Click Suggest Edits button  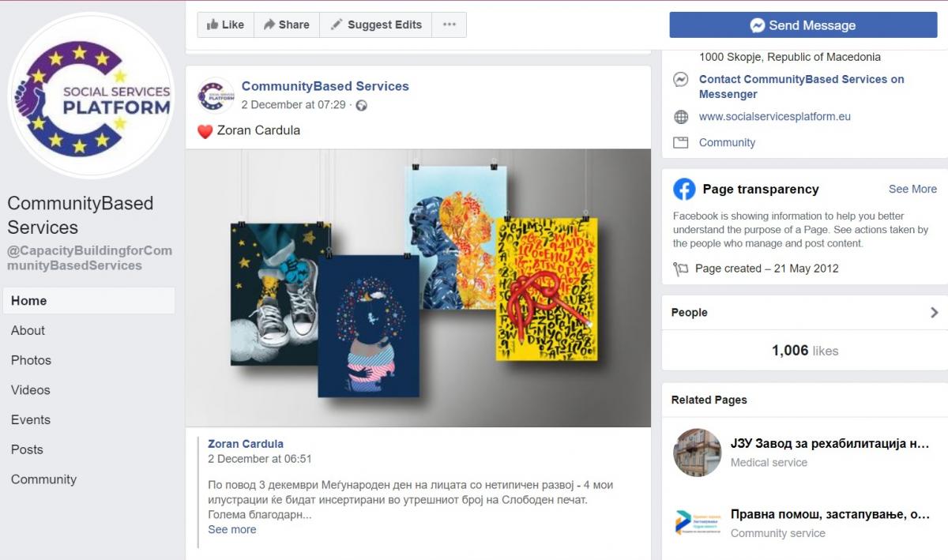(x=376, y=24)
